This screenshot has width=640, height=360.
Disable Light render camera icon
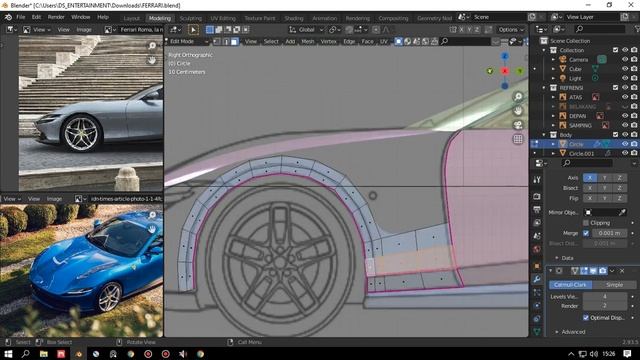[x=634, y=78]
